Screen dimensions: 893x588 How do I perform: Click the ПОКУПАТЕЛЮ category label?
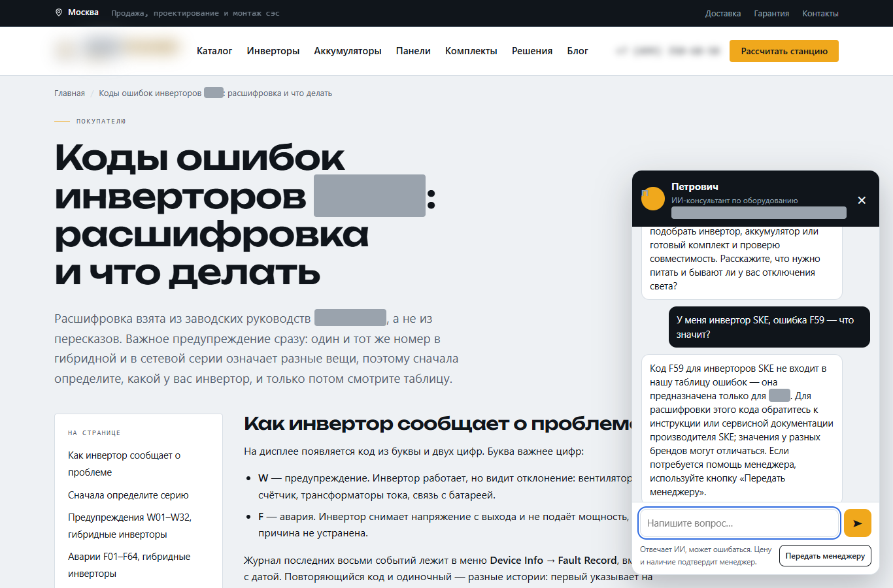101,122
